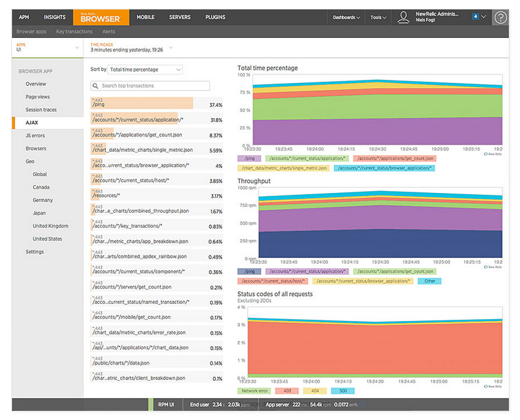The image size is (520, 420).
Task: Select /accounts/*/key_transactions/* transaction row
Action: pyautogui.click(x=157, y=225)
